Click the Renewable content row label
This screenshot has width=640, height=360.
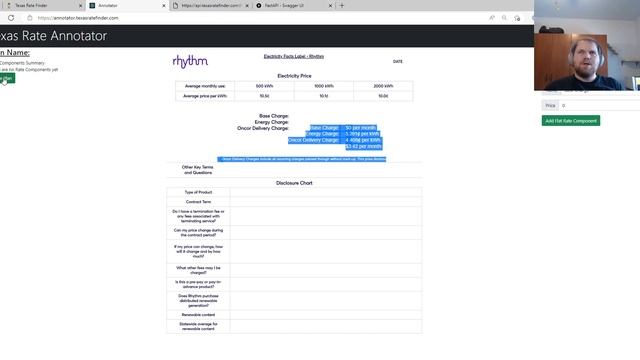point(198,315)
